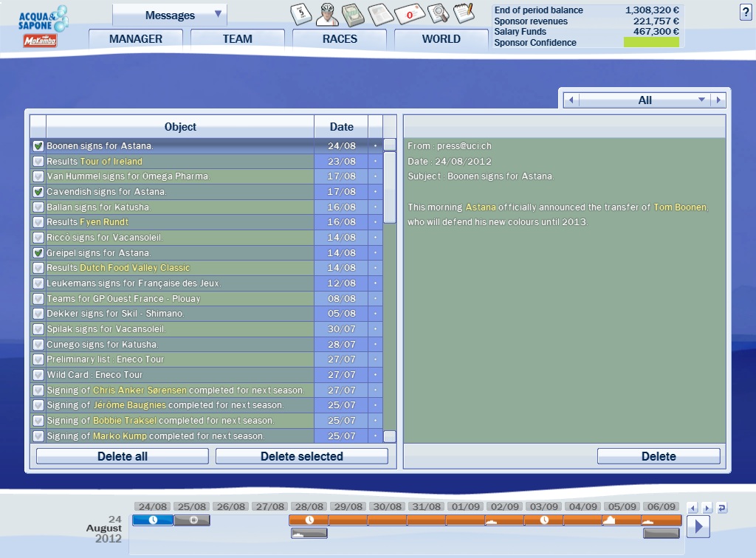Click the question mark help icon
This screenshot has width=756, height=558.
click(744, 12)
